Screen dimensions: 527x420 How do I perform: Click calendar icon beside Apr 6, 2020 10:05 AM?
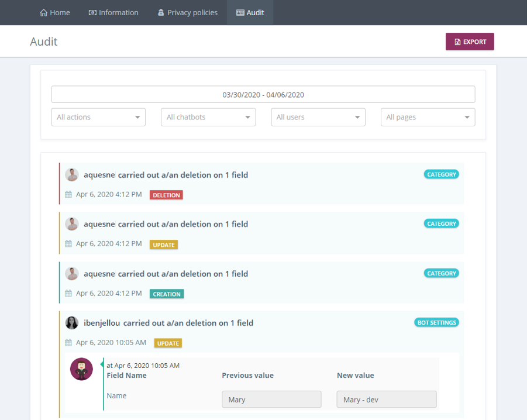[68, 343]
